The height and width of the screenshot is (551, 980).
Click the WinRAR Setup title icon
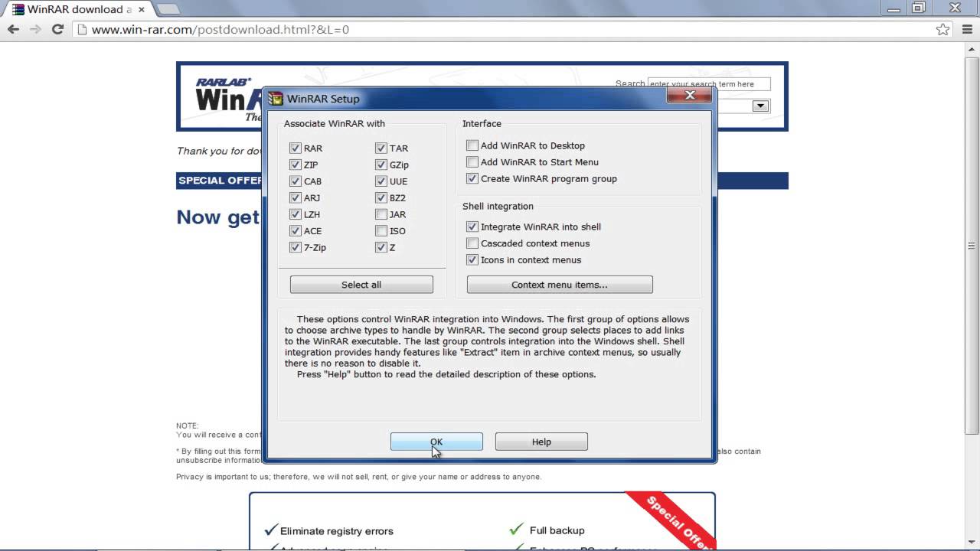pyautogui.click(x=276, y=98)
